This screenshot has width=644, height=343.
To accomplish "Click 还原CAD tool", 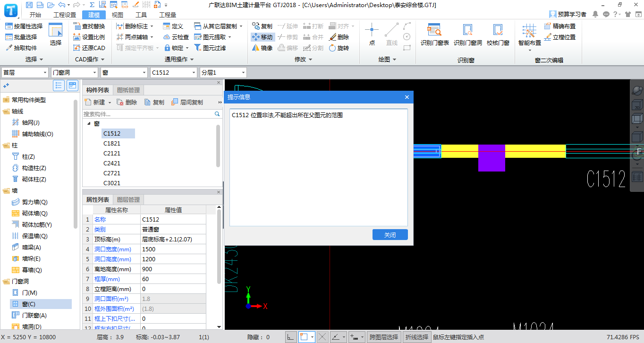I will pyautogui.click(x=89, y=48).
